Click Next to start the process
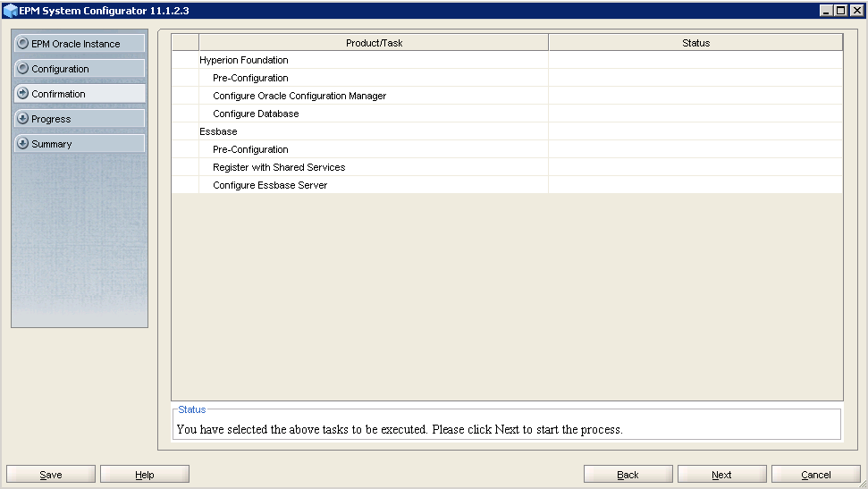868x489 pixels. tap(722, 474)
